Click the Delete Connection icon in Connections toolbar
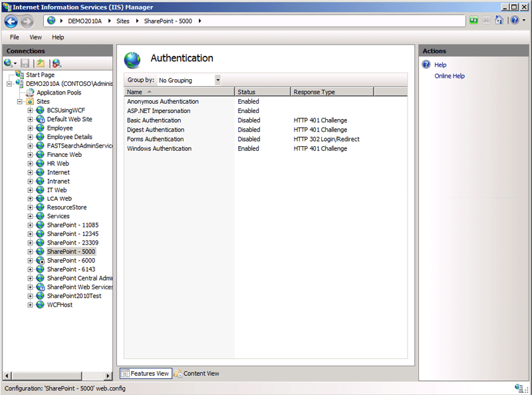This screenshot has width=532, height=395. [x=57, y=63]
